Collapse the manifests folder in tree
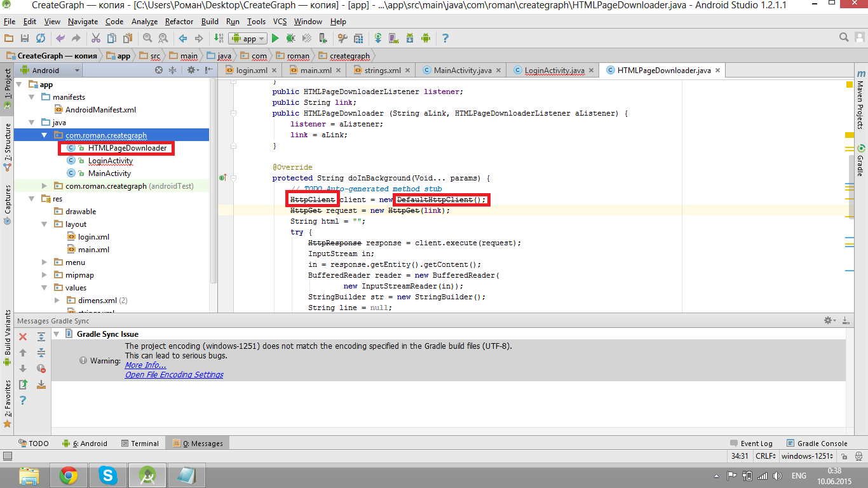This screenshot has height=488, width=868. point(32,97)
